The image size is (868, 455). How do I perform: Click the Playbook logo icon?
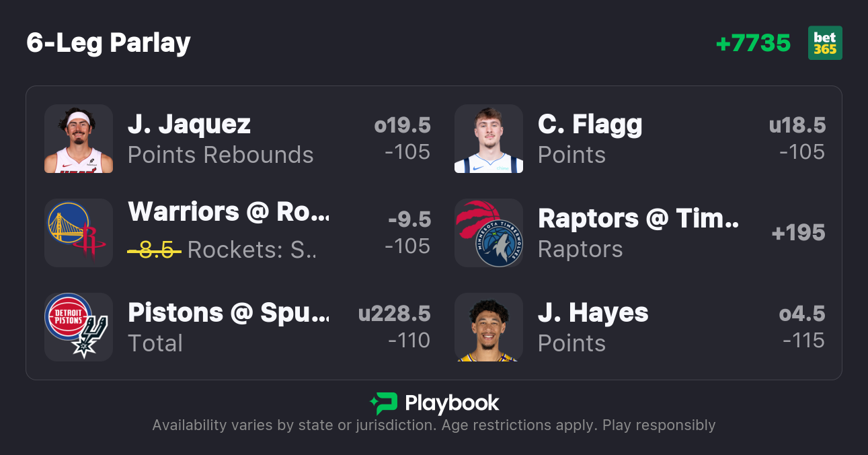(x=384, y=403)
